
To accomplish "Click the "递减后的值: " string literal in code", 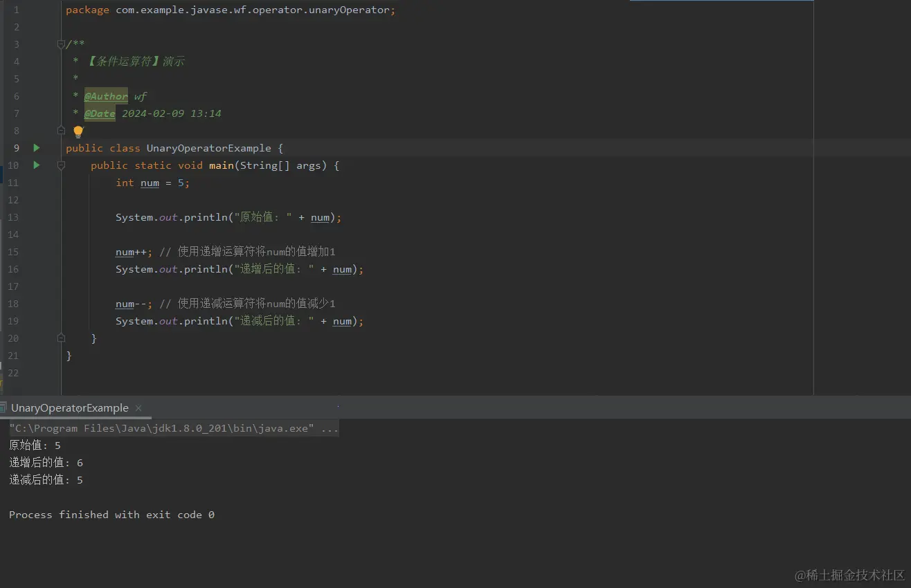I will click(274, 321).
